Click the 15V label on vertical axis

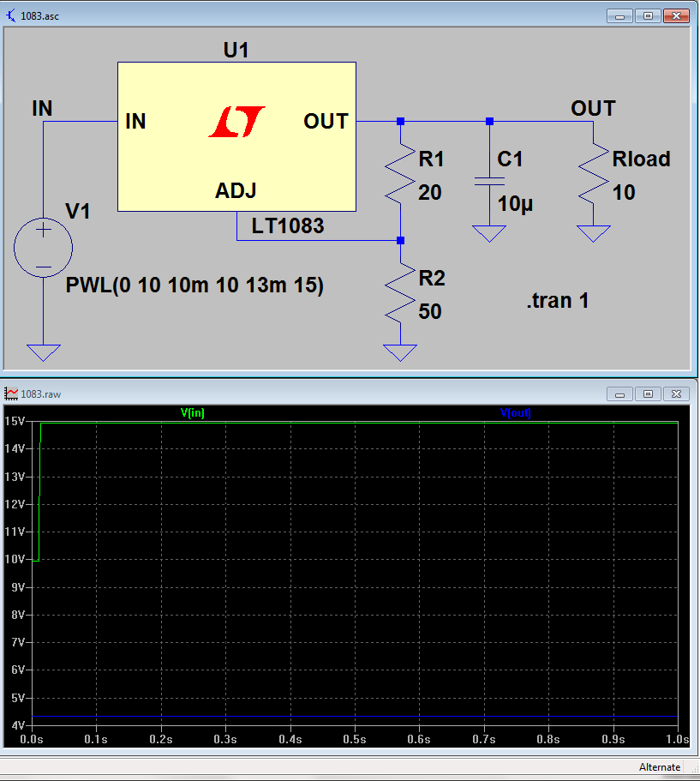tap(15, 422)
